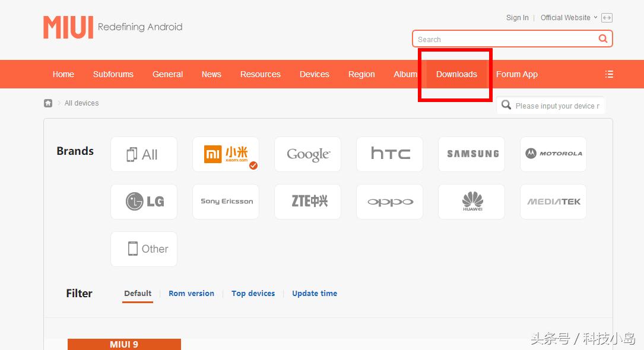This screenshot has height=350, width=644.
Task: Open the Resources nav item
Action: pyautogui.click(x=261, y=74)
